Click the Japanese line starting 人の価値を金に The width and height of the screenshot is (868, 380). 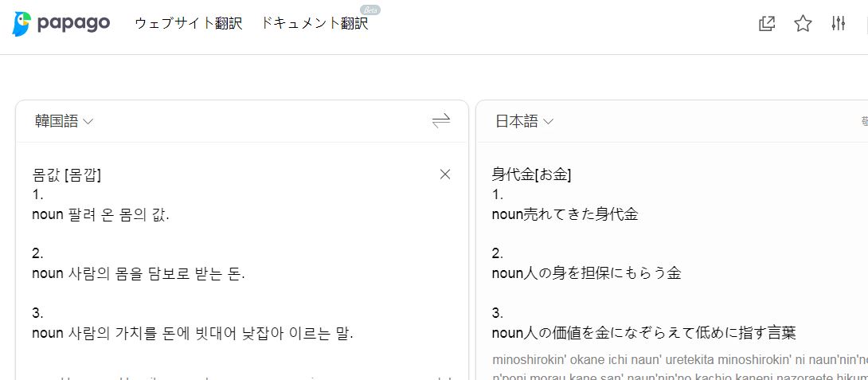tap(643, 332)
